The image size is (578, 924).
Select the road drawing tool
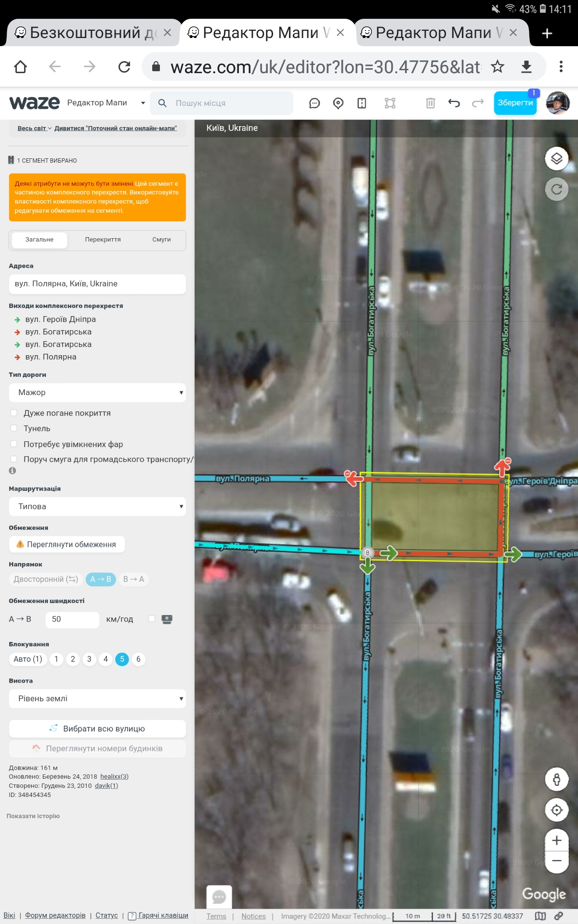362,103
